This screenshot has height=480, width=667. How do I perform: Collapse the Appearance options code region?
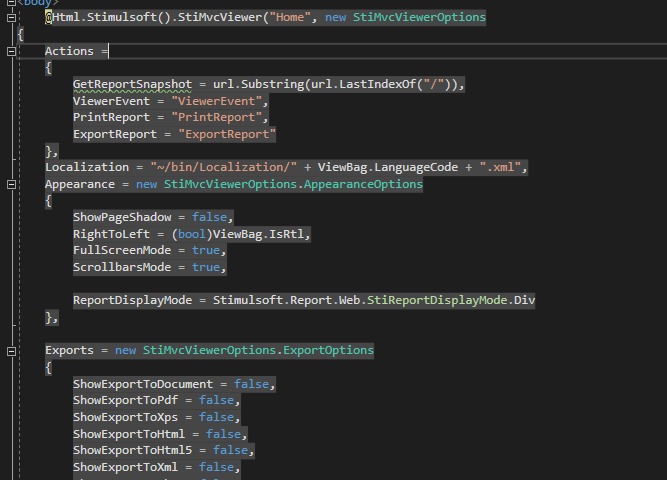(11, 185)
